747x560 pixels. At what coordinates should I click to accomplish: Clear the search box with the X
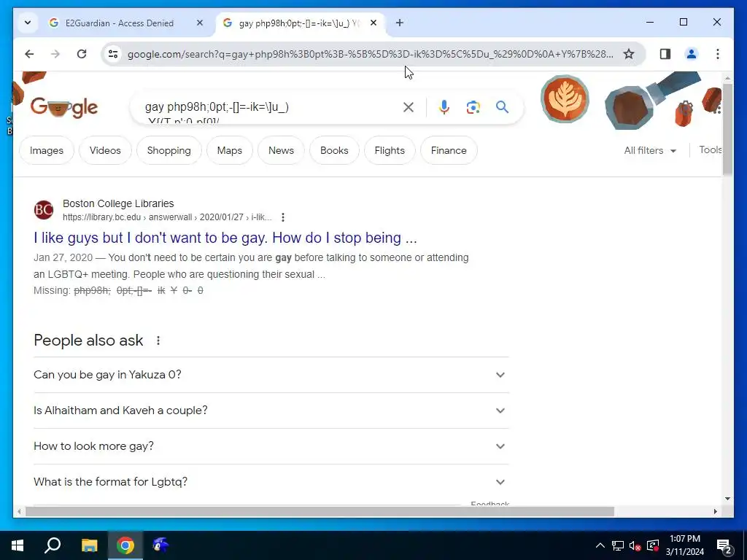point(409,108)
